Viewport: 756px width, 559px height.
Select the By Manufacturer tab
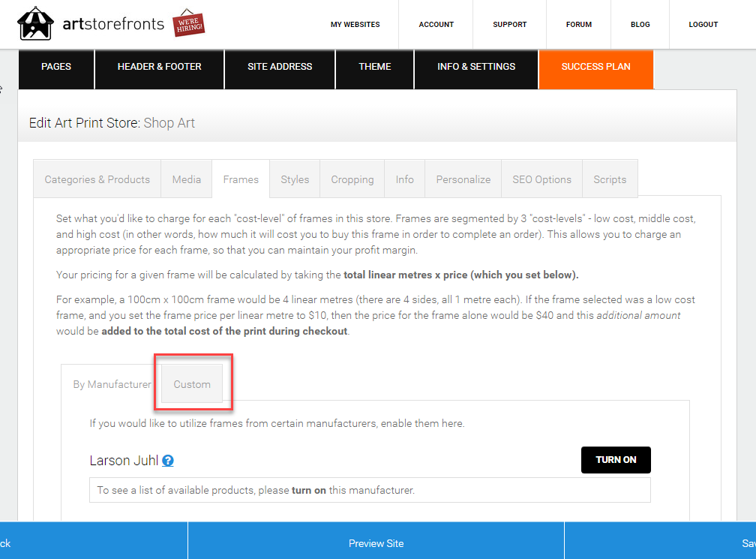pyautogui.click(x=112, y=384)
